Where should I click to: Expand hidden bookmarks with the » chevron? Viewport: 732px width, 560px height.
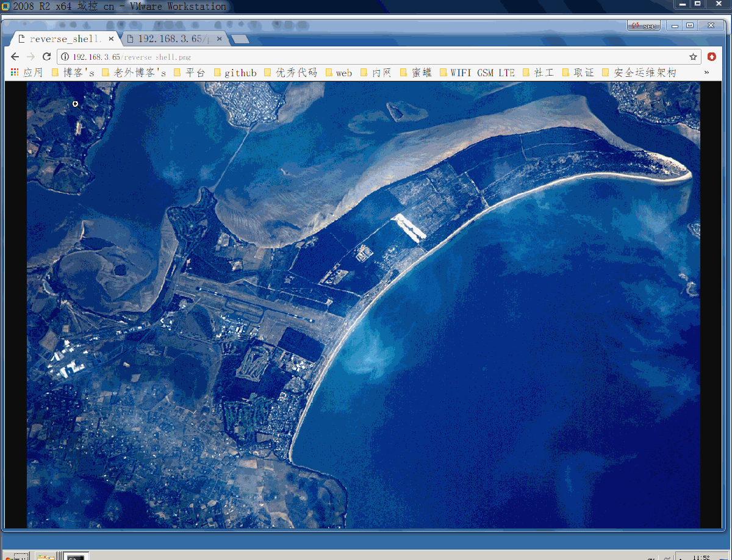[706, 72]
